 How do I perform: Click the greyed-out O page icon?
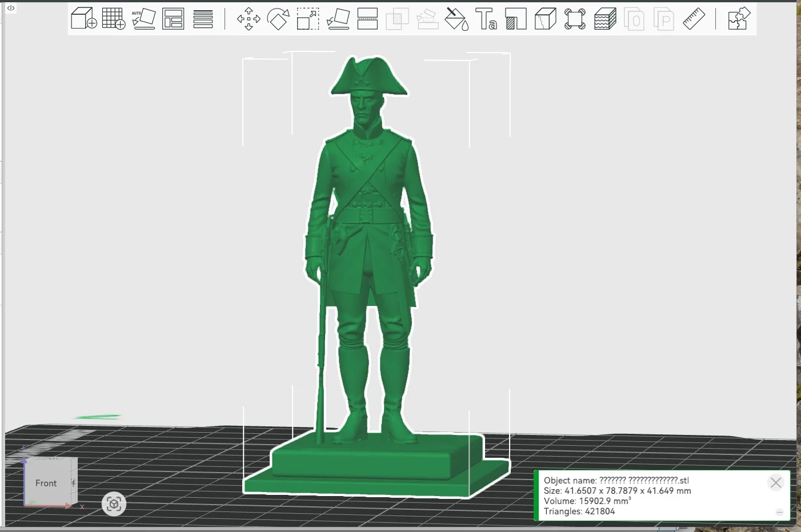(634, 19)
